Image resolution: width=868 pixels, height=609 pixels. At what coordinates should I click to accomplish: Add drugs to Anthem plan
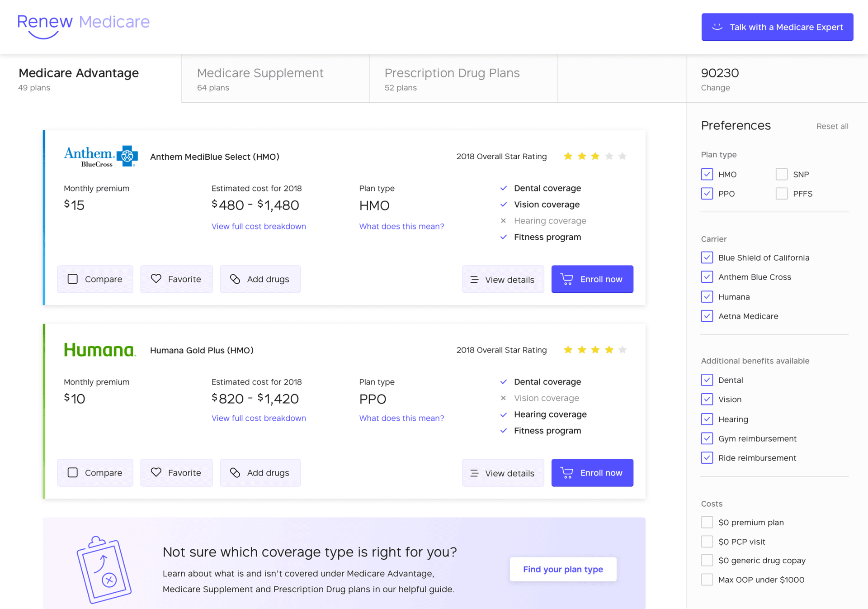click(x=260, y=279)
